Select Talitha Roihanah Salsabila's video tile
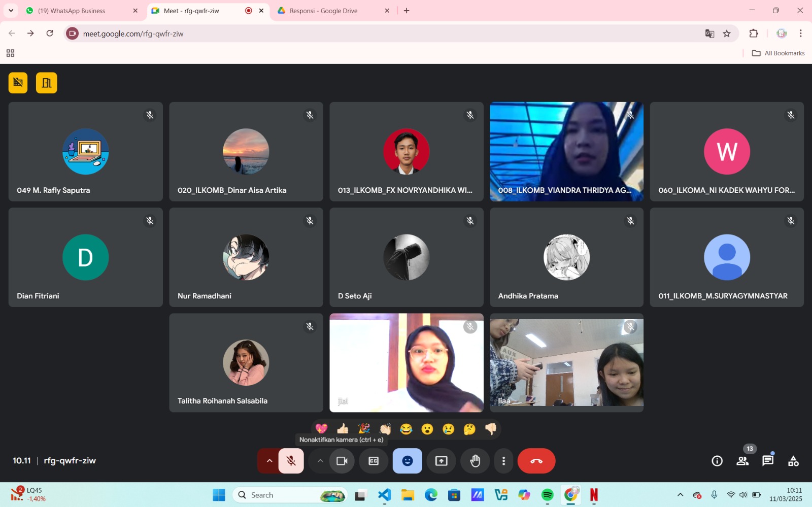 (x=246, y=362)
